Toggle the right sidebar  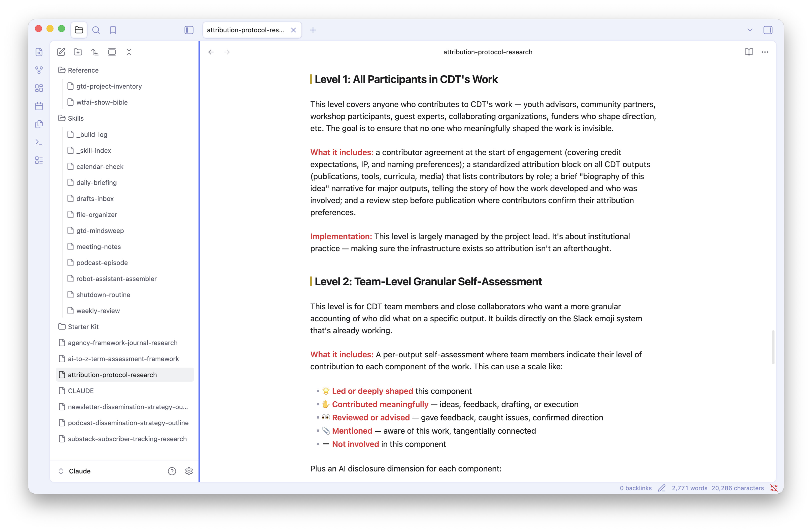point(768,30)
